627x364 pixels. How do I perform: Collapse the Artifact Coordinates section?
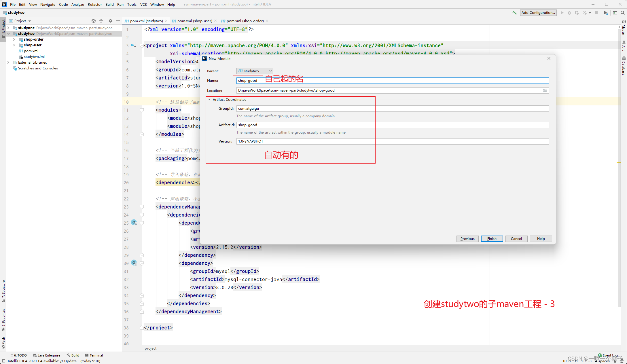point(209,99)
